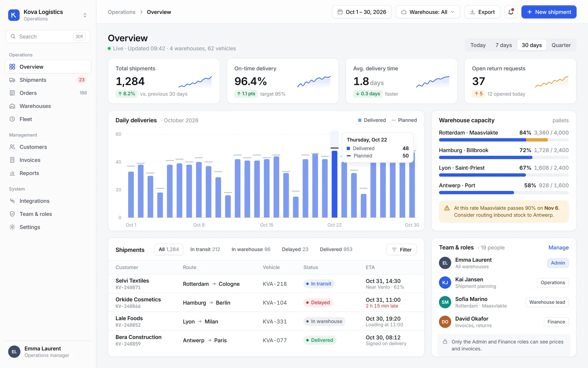
Task: Open the Warehouse: All dropdown
Action: pos(428,12)
